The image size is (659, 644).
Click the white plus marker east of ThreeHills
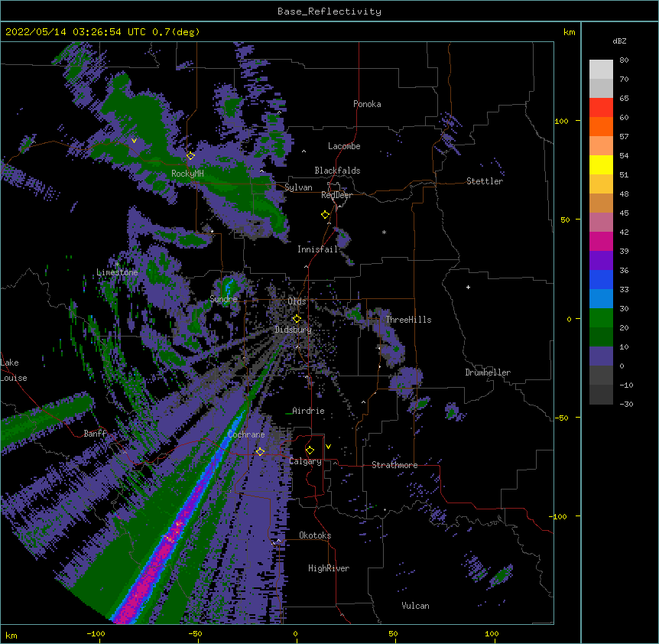[x=468, y=287]
